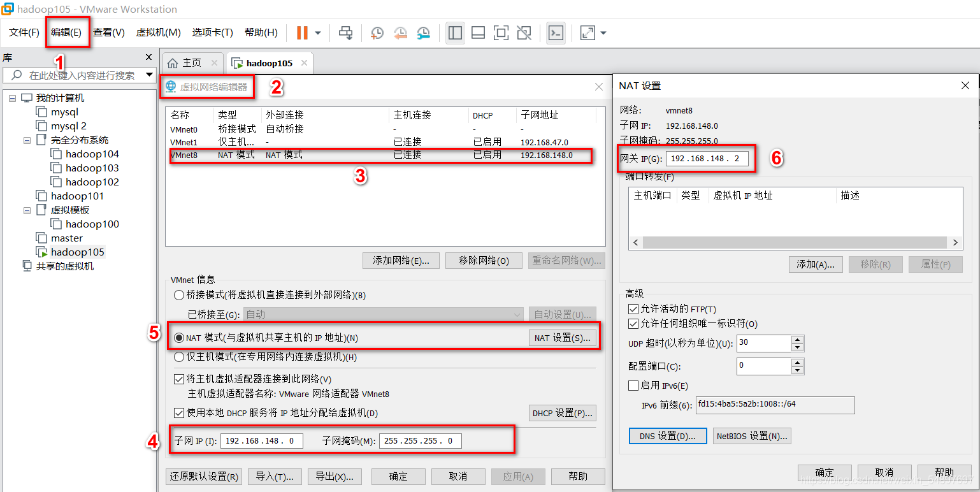Open snapshot manager via clock-wrench icon
980x492 pixels.
[423, 33]
